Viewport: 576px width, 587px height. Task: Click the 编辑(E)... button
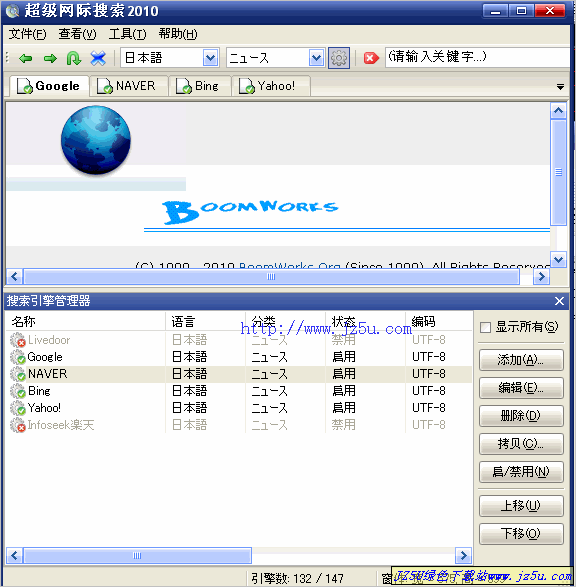[521, 388]
